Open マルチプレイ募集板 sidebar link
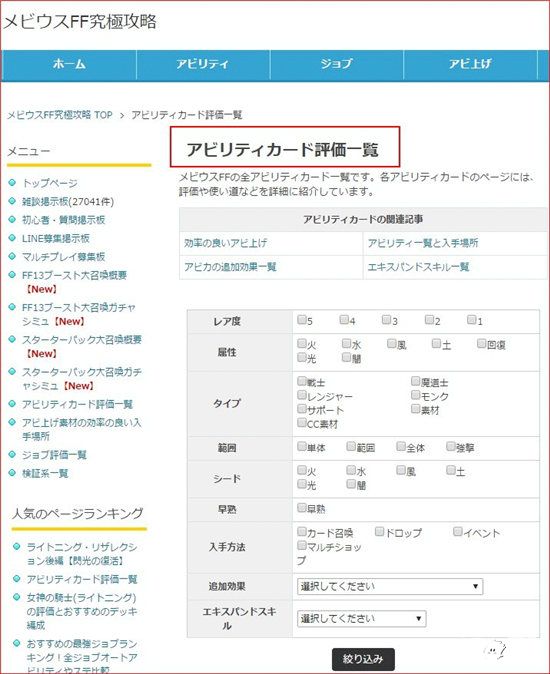The height and width of the screenshot is (674, 550). pos(64,257)
